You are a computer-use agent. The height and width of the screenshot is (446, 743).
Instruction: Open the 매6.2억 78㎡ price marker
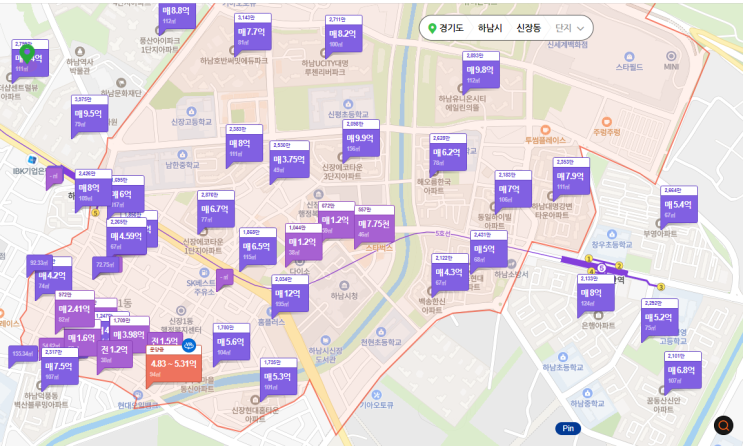(448, 154)
